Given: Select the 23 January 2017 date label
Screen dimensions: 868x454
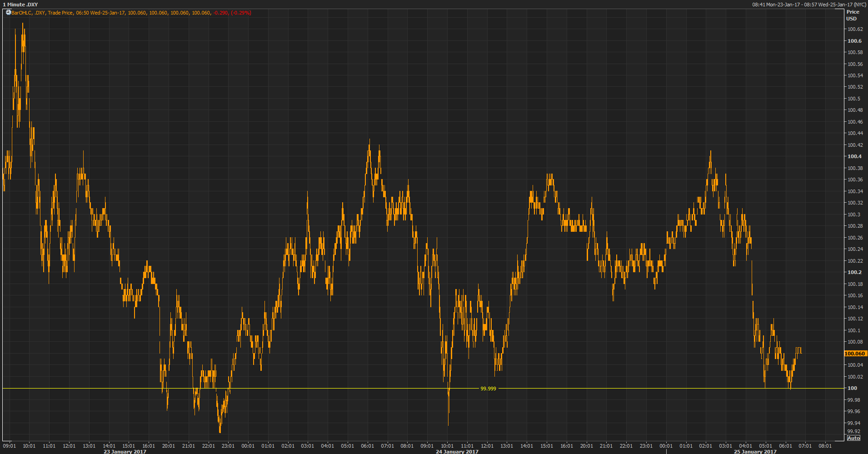Looking at the screenshot, I should 125,452.
